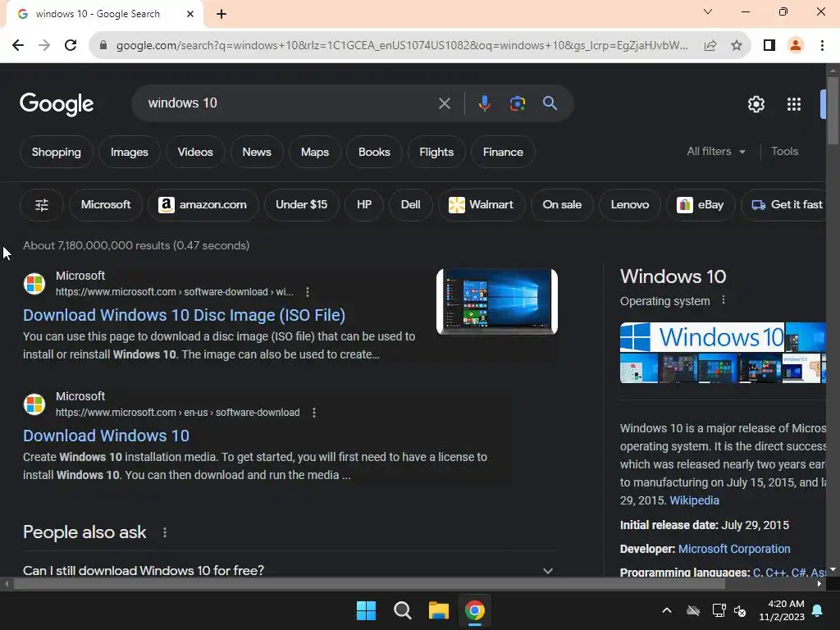Switch to Images results
The width and height of the screenshot is (840, 630).
coord(129,152)
